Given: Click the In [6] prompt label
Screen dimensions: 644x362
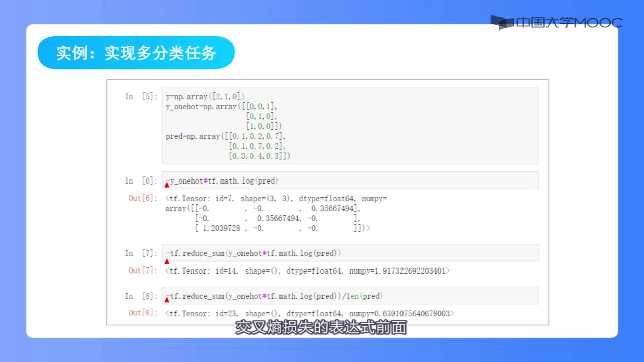Looking at the screenshot, I should coord(141,180).
